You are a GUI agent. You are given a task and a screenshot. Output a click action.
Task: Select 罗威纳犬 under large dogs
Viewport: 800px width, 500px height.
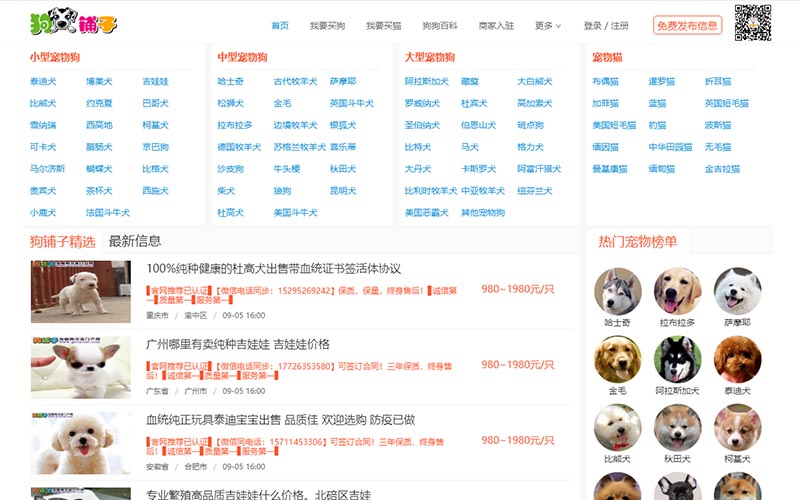[422, 103]
